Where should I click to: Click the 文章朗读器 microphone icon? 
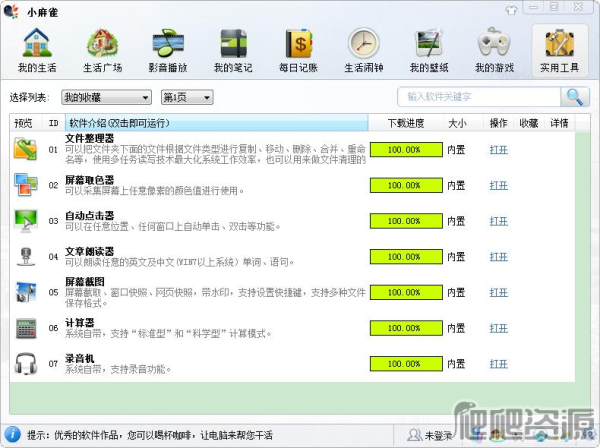[x=25, y=256]
